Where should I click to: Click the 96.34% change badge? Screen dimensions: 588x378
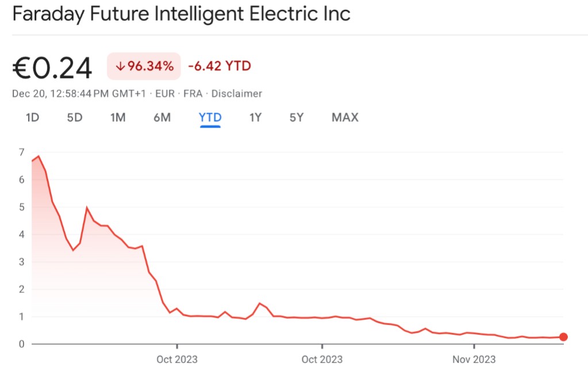pyautogui.click(x=144, y=66)
